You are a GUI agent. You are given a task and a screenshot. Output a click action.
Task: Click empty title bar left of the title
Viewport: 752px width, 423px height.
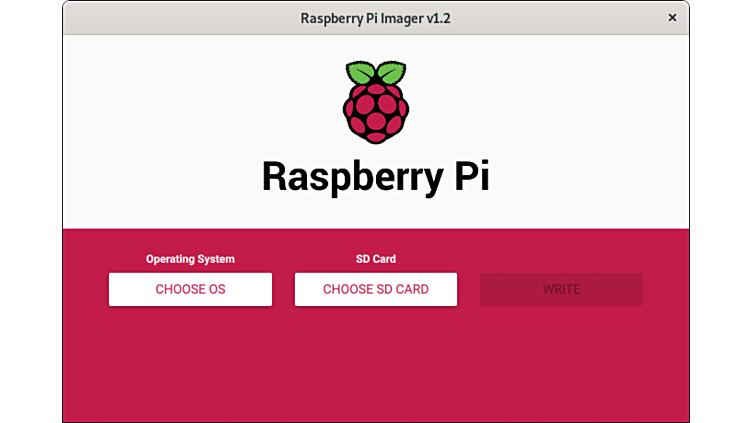(x=170, y=18)
